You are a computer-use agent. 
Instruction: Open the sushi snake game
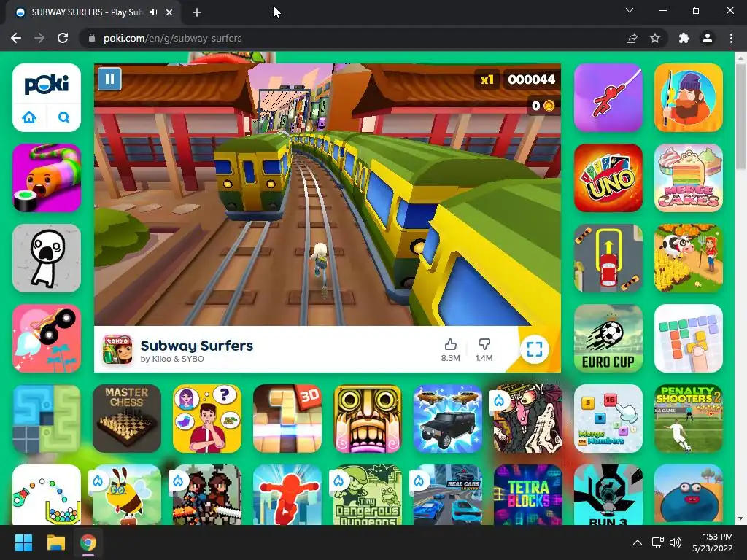(47, 178)
